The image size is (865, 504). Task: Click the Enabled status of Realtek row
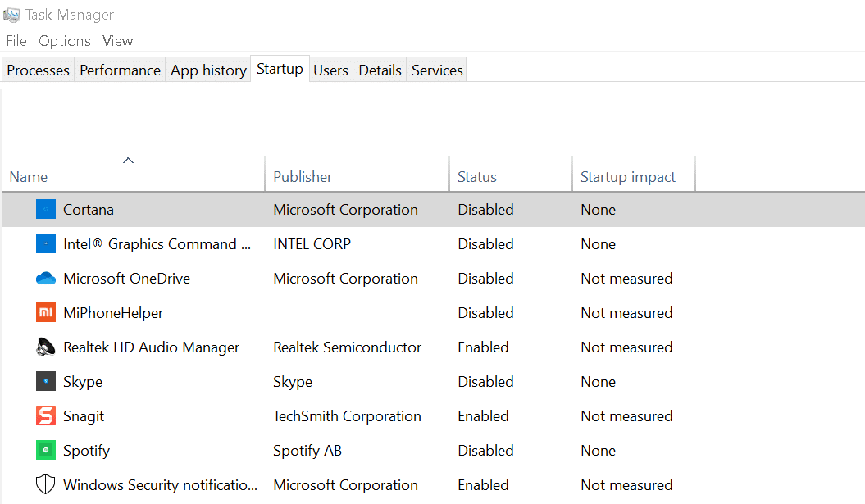point(483,347)
